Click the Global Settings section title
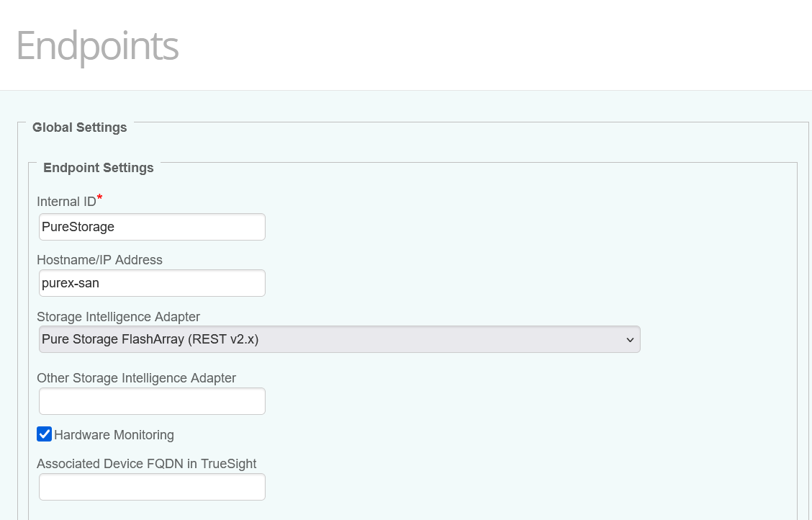This screenshot has width=812, height=520. (x=79, y=127)
